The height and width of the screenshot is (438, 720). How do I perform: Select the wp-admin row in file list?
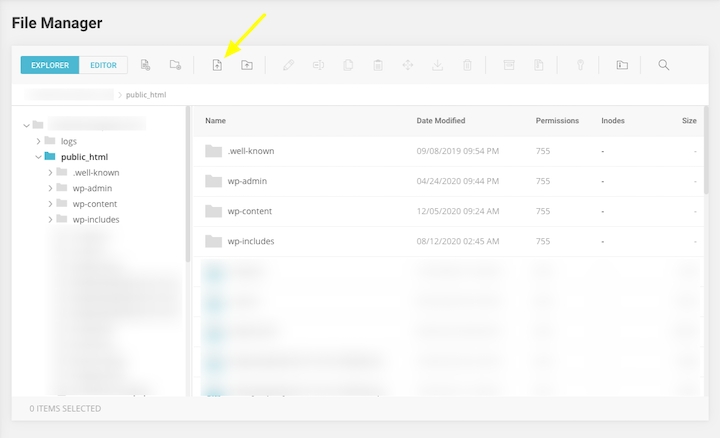449,181
